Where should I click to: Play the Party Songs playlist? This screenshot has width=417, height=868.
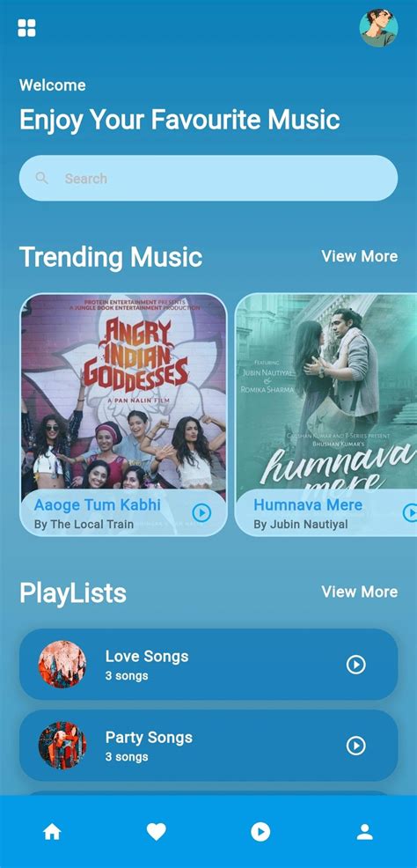click(x=355, y=746)
